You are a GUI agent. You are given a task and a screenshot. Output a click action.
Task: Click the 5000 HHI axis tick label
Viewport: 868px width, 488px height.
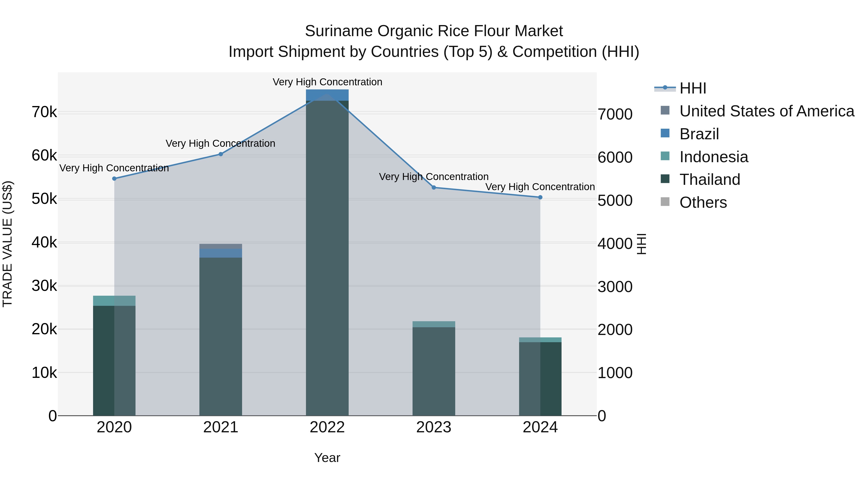pyautogui.click(x=615, y=201)
